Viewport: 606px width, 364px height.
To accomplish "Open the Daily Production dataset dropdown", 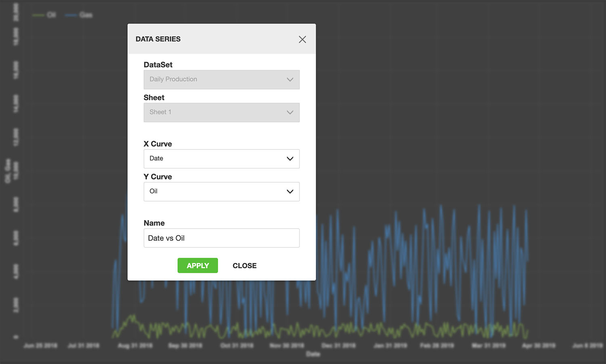I will click(x=221, y=80).
